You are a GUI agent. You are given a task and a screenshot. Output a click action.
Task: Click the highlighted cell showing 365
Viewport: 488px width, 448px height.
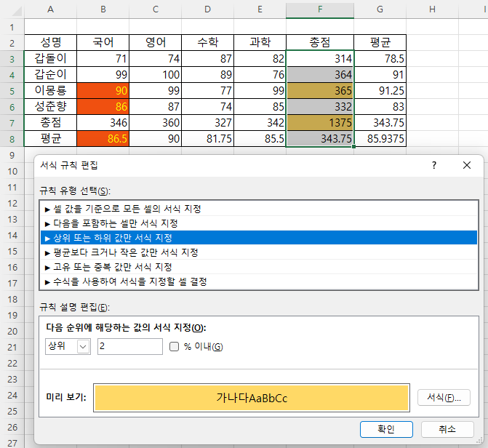coord(320,91)
